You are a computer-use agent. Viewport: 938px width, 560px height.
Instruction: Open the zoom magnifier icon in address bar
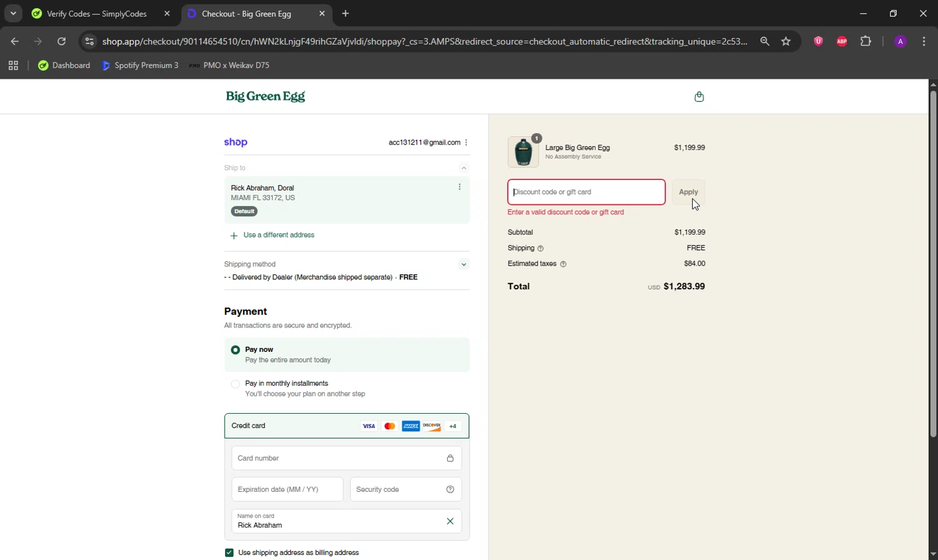(765, 41)
